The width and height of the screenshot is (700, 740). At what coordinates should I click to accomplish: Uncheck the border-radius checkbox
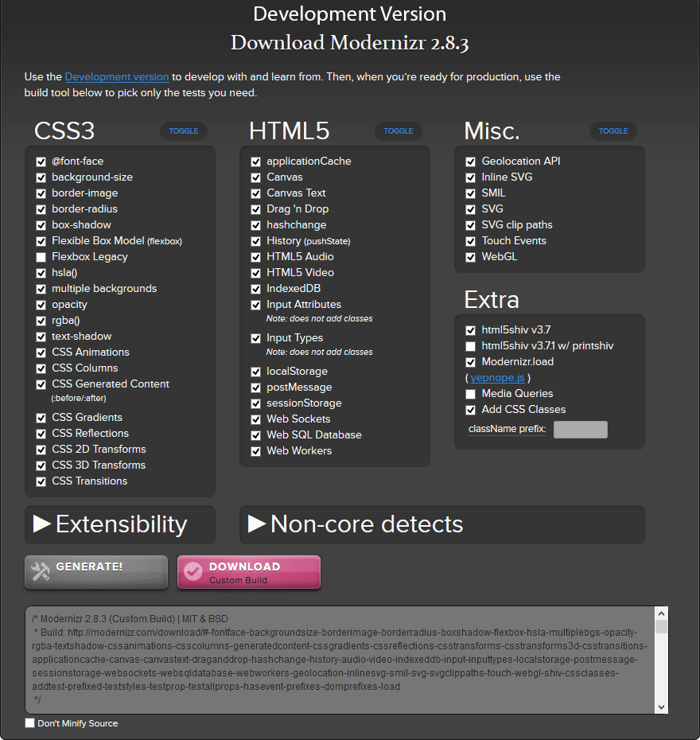(41, 209)
